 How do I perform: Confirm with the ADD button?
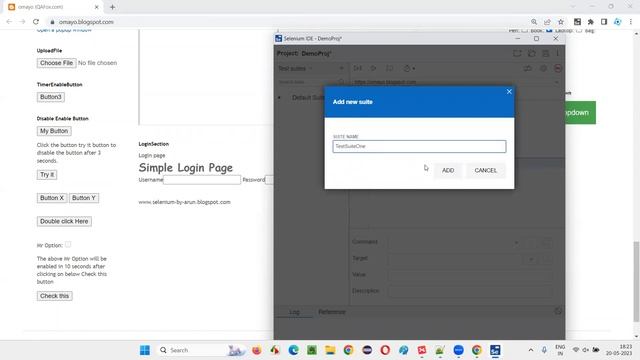click(448, 170)
